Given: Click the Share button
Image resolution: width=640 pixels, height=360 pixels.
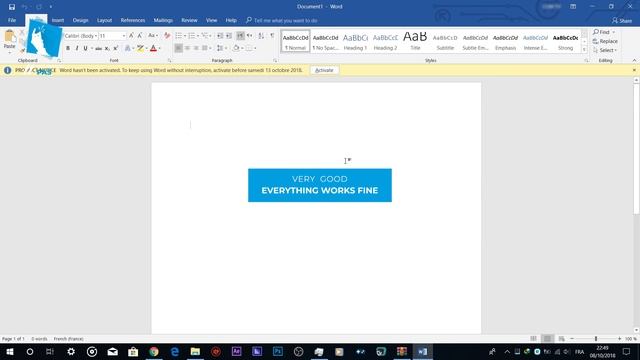Looking at the screenshot, I should tap(622, 20).
